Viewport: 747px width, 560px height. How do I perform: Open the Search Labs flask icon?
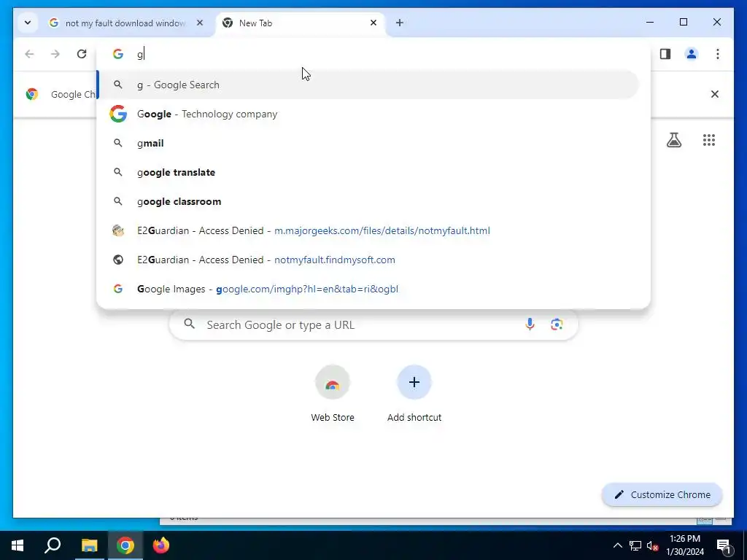pos(674,140)
